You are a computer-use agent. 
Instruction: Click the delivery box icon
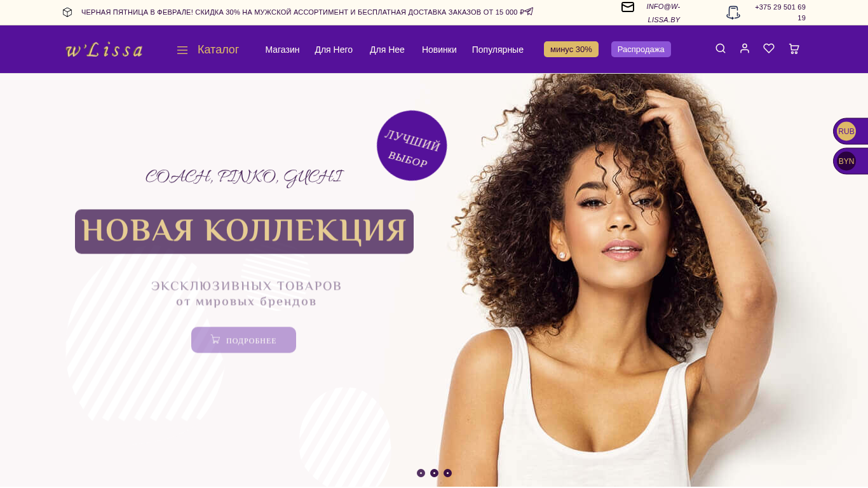(x=67, y=12)
